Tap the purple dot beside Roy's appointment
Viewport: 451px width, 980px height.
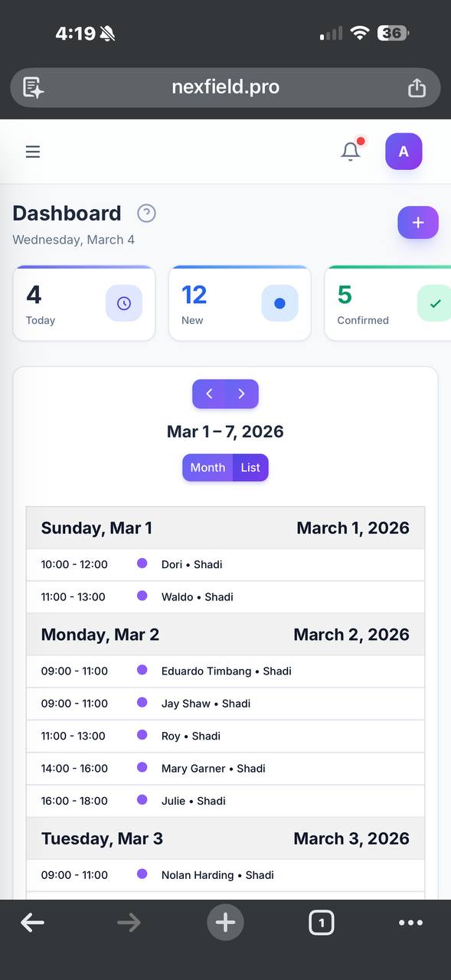coord(142,735)
